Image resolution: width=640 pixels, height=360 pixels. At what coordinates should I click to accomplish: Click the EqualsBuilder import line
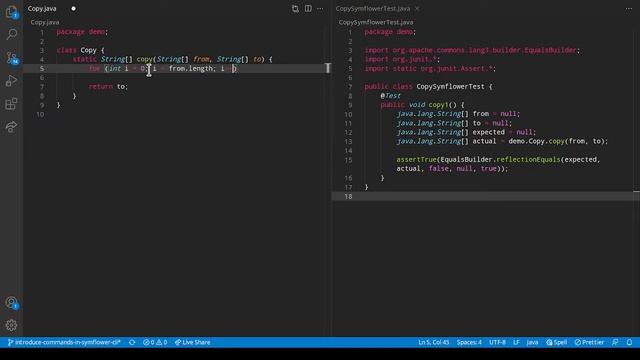(472, 50)
